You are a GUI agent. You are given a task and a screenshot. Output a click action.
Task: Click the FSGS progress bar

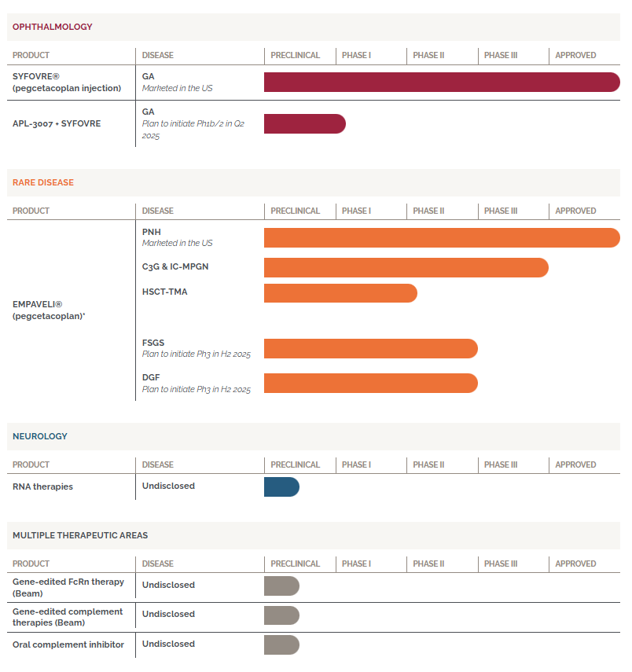[x=371, y=349]
